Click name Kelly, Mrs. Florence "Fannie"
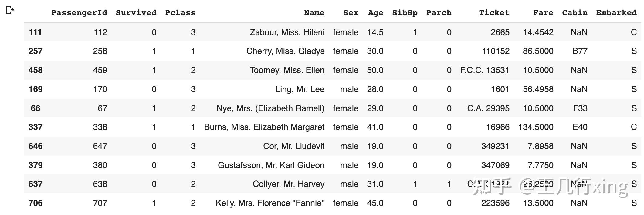 pyautogui.click(x=270, y=203)
